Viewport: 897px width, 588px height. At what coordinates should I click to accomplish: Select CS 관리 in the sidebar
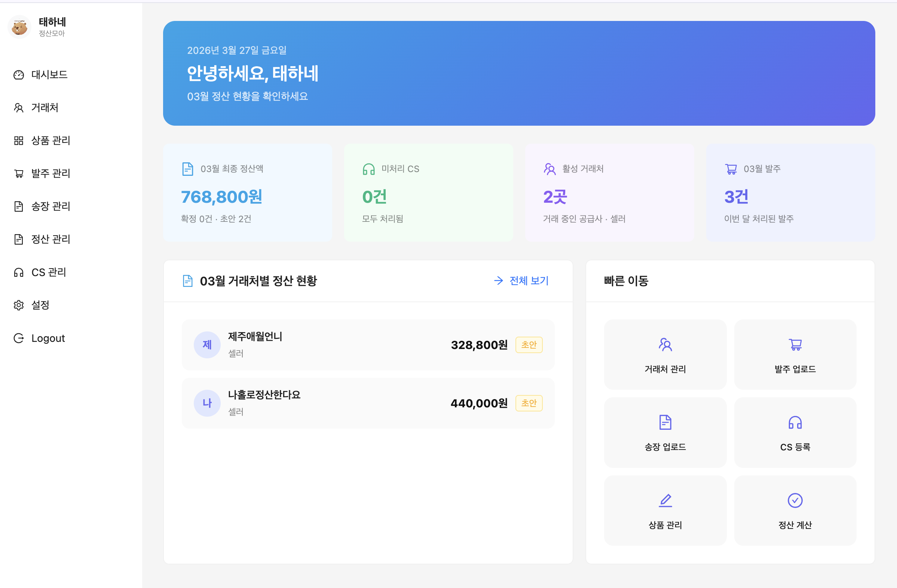point(49,272)
